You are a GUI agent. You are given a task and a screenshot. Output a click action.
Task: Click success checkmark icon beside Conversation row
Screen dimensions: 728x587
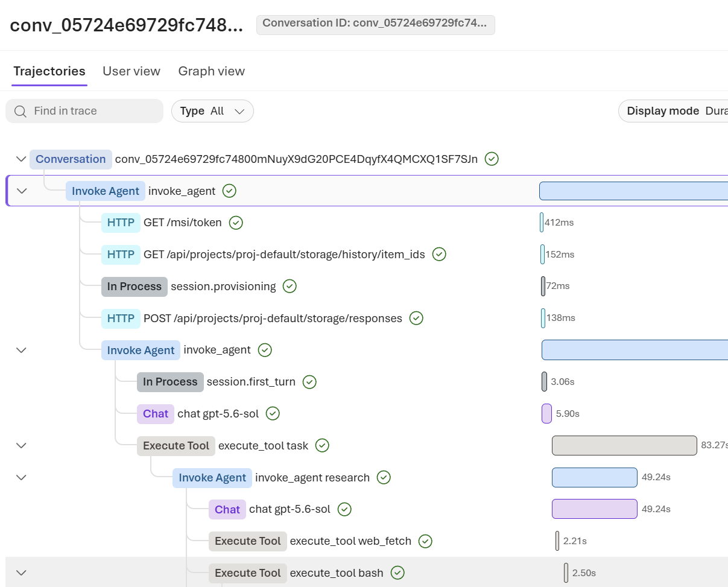[x=492, y=159]
